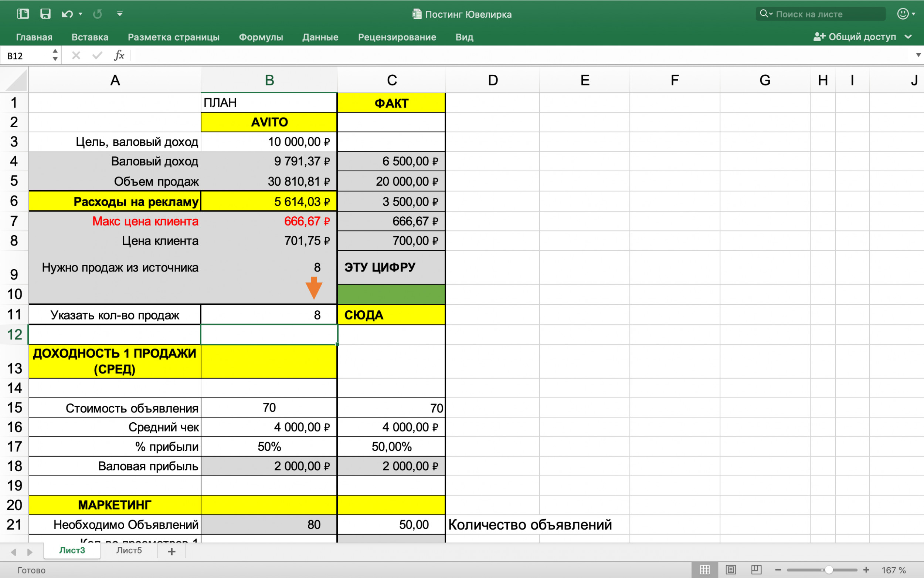Click the Save icon

coord(45,14)
